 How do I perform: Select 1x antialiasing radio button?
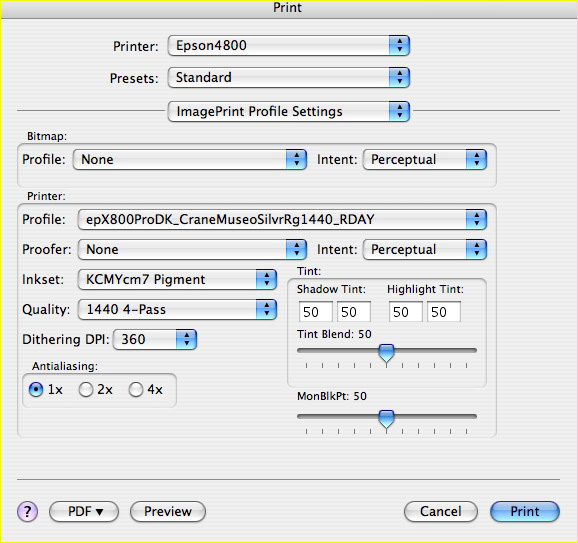tap(36, 390)
